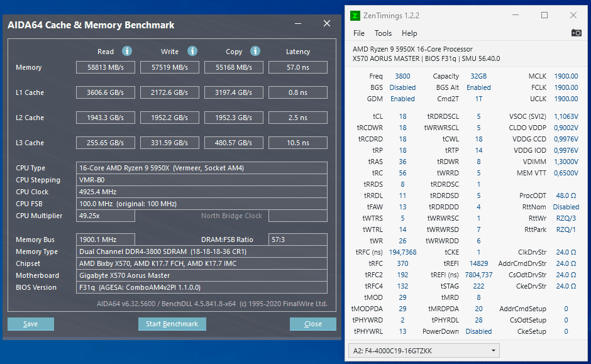Click the L1 Cache Latency value 0.8 ns

(298, 92)
